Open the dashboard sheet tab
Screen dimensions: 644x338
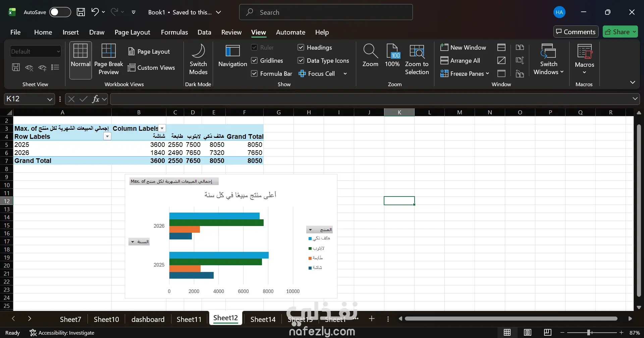point(148,319)
